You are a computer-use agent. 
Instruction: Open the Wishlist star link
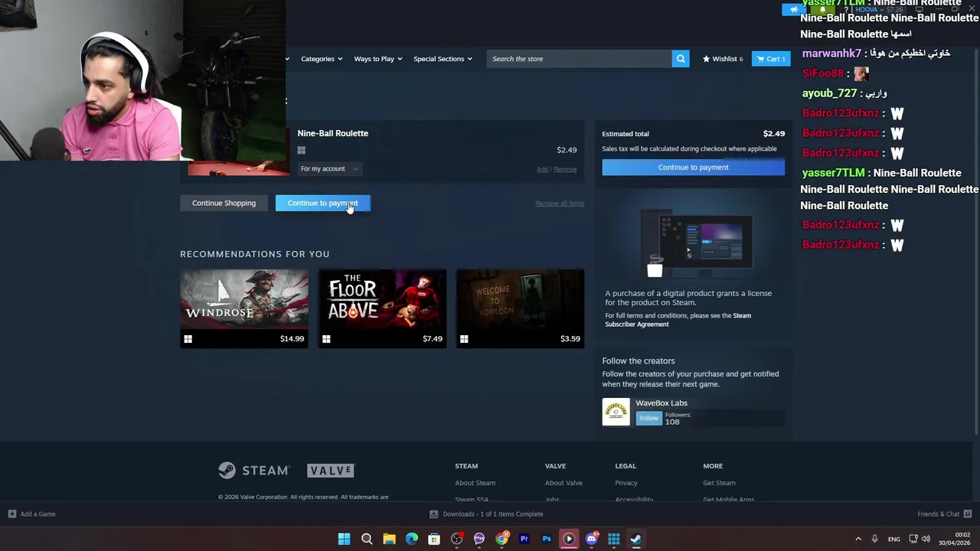tap(723, 59)
